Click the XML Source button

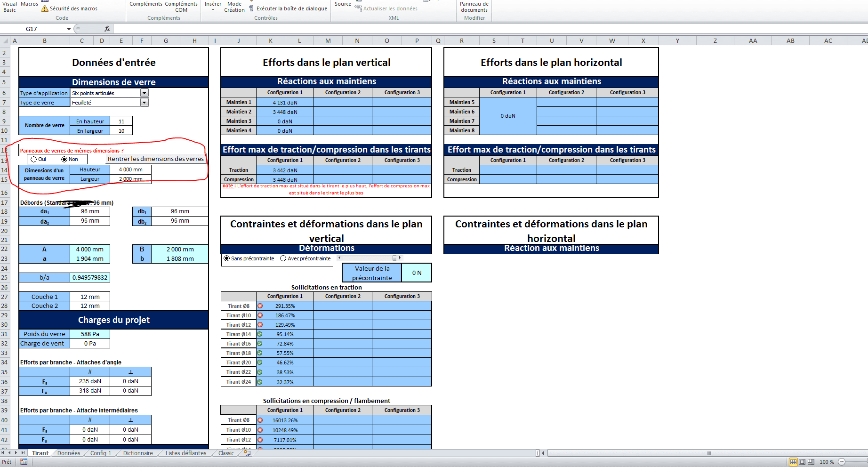pyautogui.click(x=343, y=4)
